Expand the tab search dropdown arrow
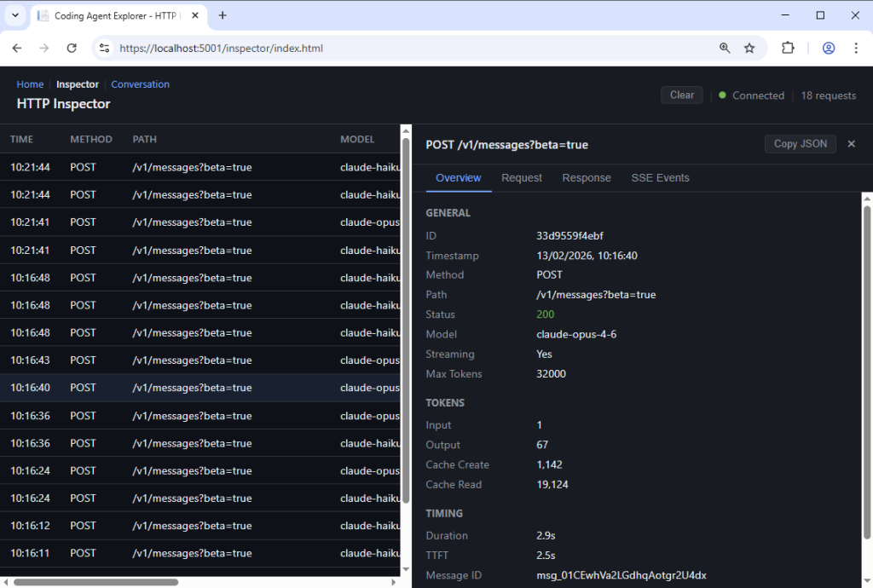The width and height of the screenshot is (873, 588). pos(15,15)
